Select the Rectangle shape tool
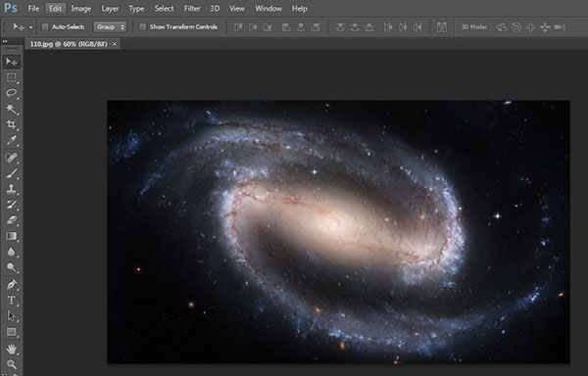This screenshot has height=376, width=588. pos(11,332)
